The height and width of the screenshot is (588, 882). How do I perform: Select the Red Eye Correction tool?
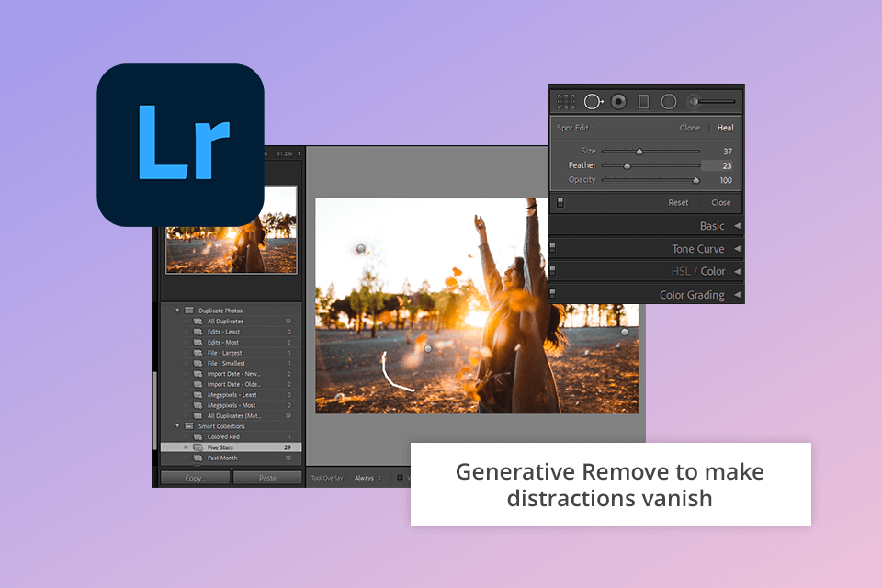point(618,101)
